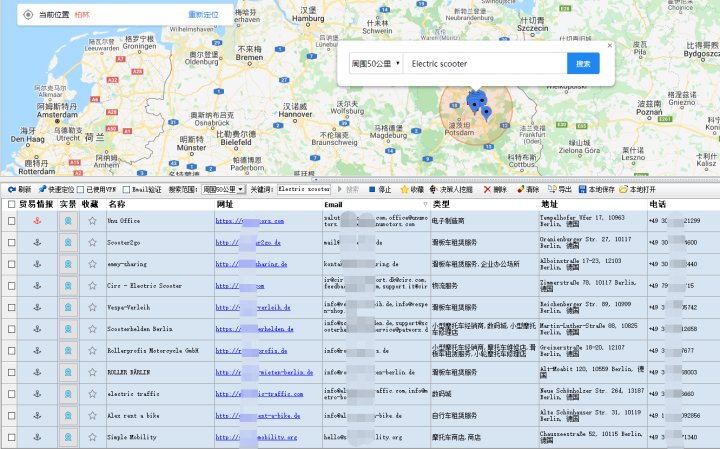Sort by the 名称 column header
This screenshot has height=449, width=720.
click(117, 204)
